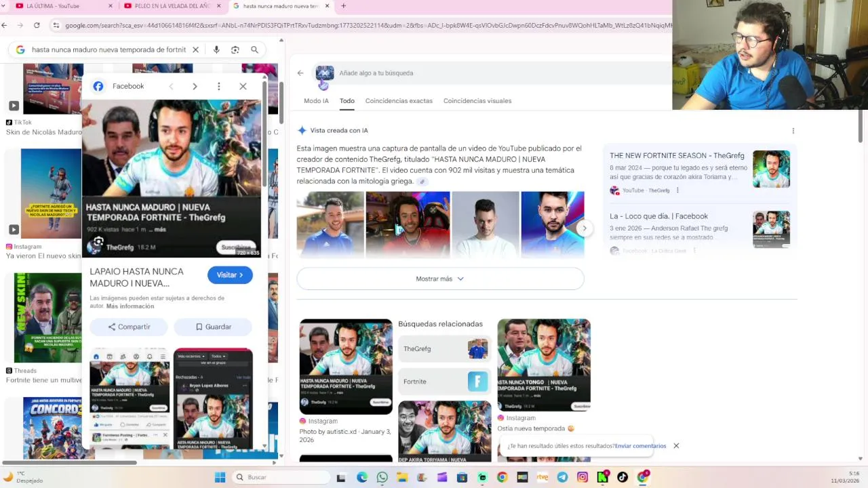Open 'Más información' copyright link
This screenshot has width=868, height=488.
(x=130, y=306)
